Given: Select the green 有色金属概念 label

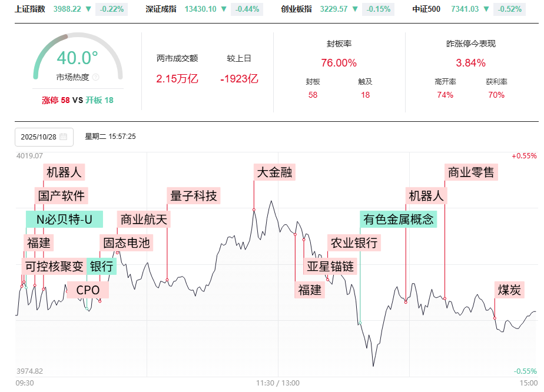Looking at the screenshot, I should [x=399, y=220].
